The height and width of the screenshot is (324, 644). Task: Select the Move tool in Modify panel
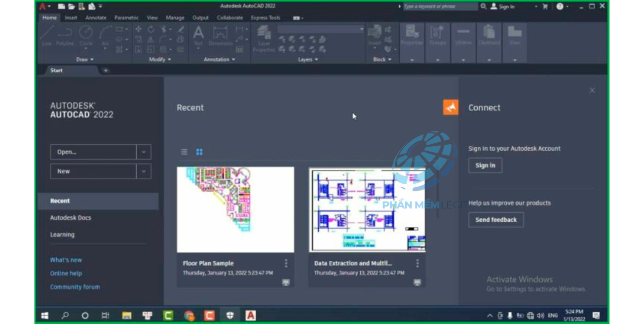[x=139, y=29]
